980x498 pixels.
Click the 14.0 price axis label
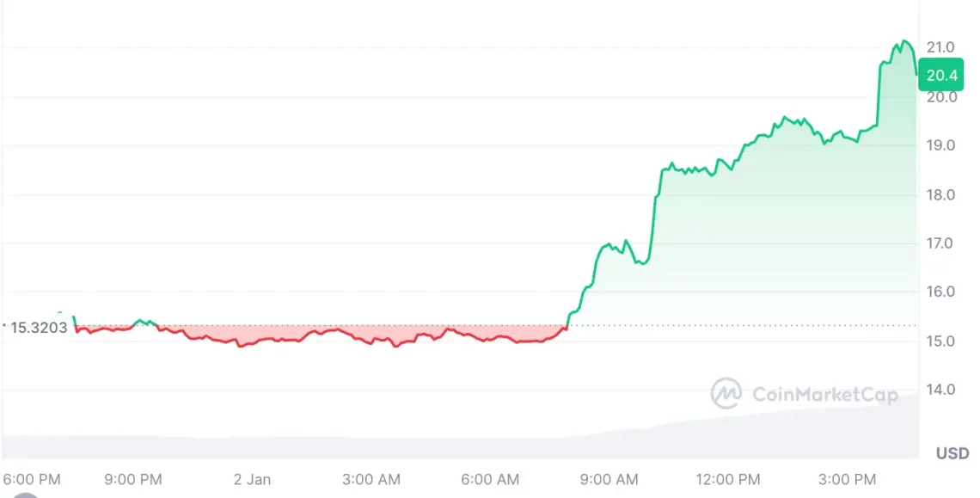click(x=941, y=389)
